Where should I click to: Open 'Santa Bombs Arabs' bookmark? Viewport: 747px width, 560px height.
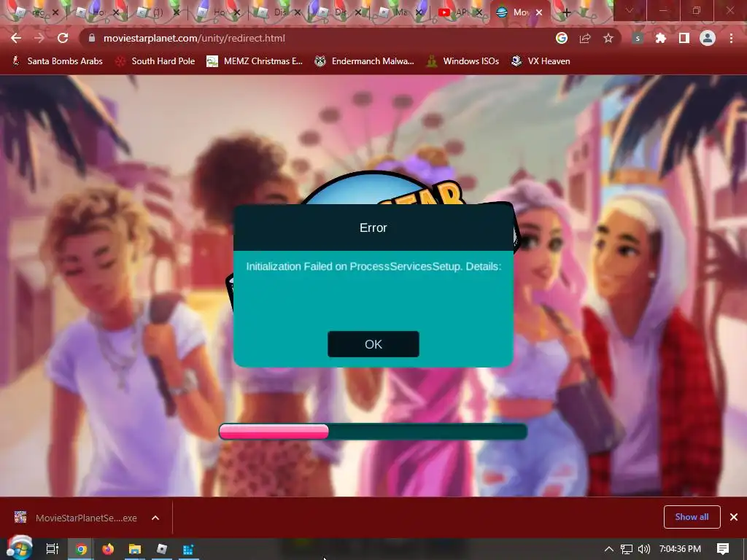(57, 61)
